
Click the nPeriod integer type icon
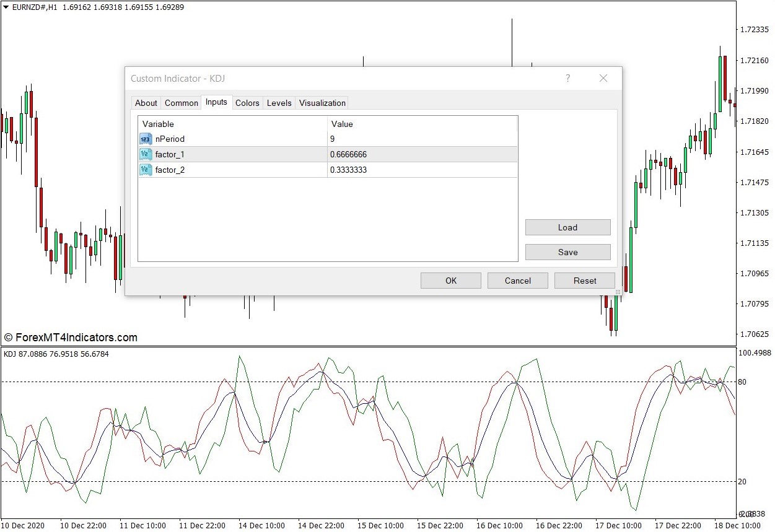[146, 139]
